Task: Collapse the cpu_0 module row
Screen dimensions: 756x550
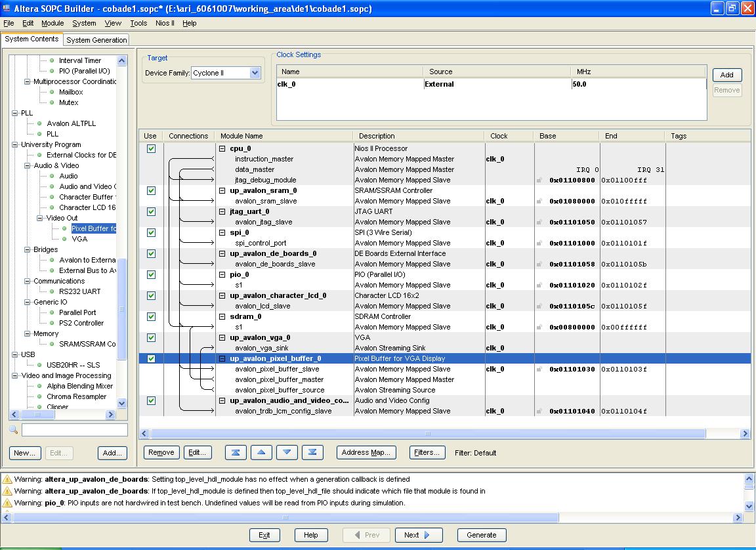Action: click(222, 148)
